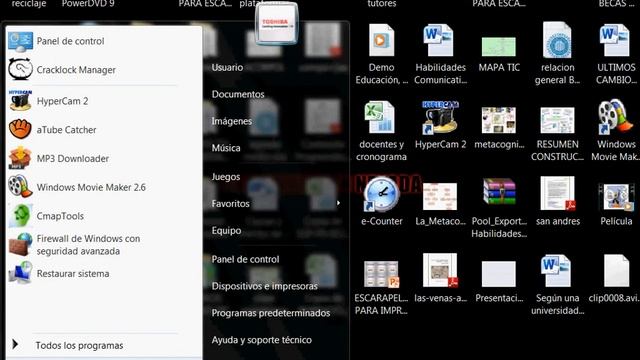Click the Todos los programas text
This screenshot has width=640, height=360.
(79, 345)
